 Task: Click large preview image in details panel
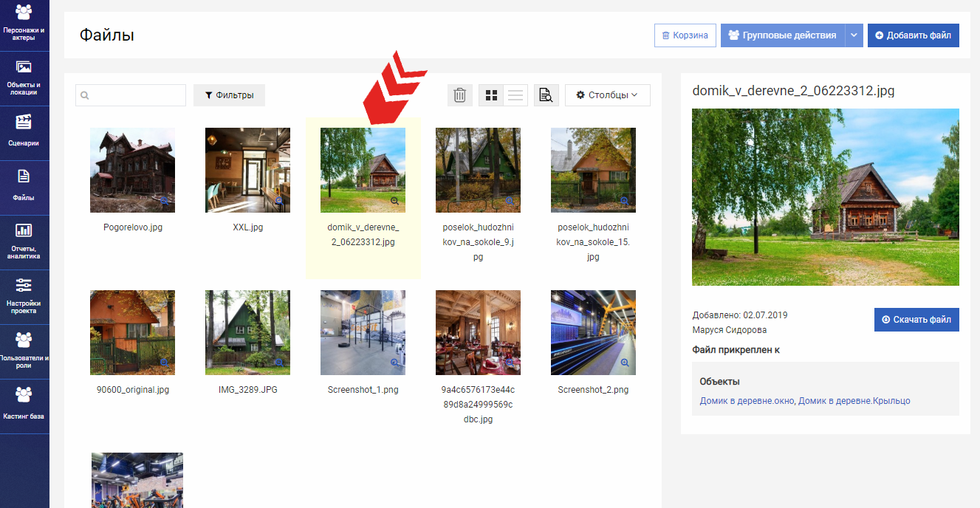coord(826,197)
